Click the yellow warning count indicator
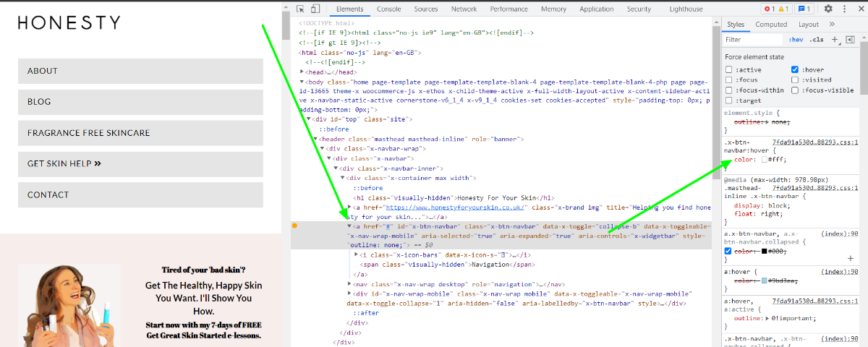868x347 pixels. (x=784, y=9)
